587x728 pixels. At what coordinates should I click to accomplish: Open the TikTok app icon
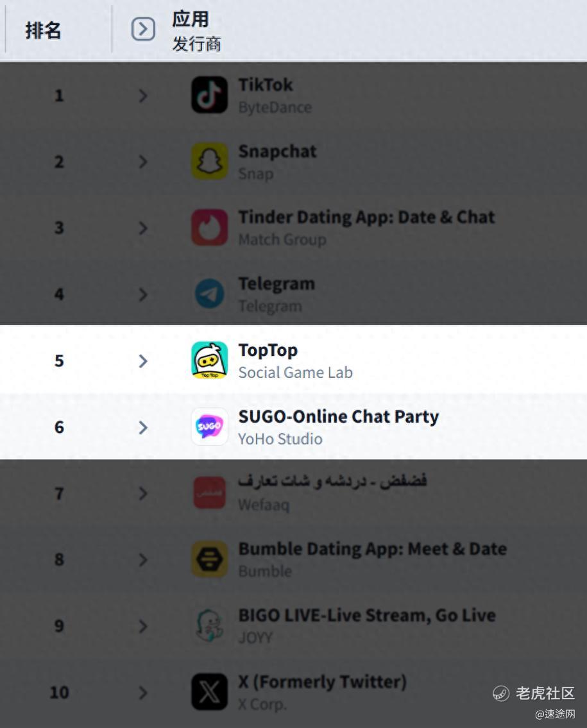pos(209,95)
